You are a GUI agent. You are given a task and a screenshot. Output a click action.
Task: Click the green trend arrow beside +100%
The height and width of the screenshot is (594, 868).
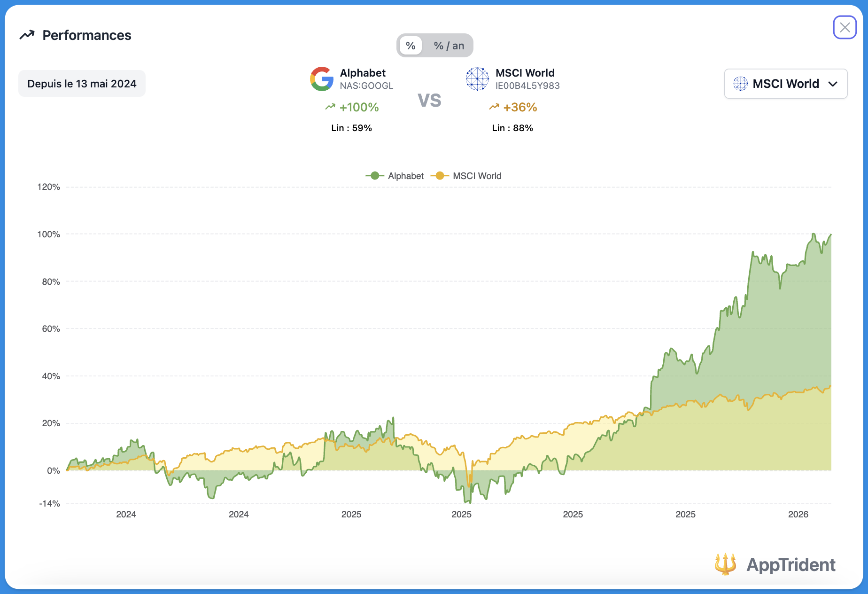tap(330, 107)
